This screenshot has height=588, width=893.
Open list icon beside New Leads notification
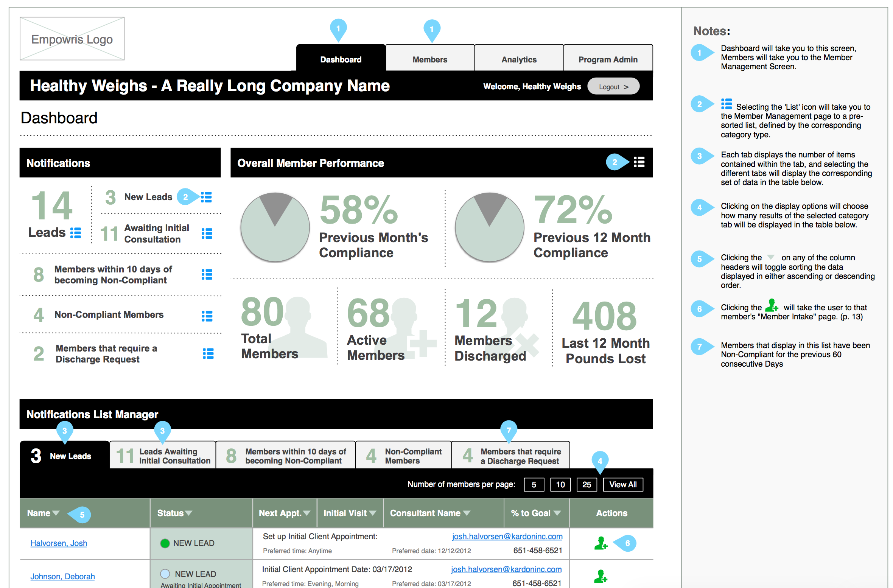tap(206, 197)
